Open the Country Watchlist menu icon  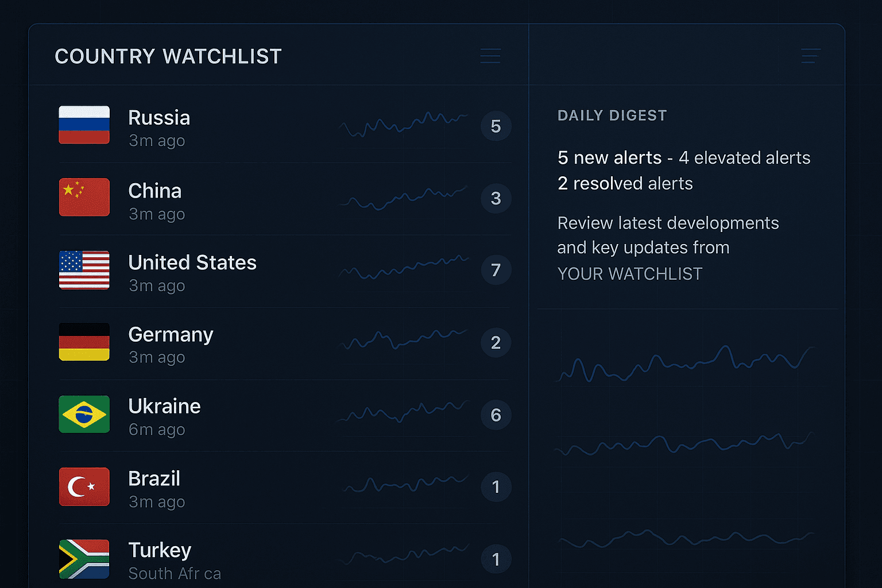(490, 56)
